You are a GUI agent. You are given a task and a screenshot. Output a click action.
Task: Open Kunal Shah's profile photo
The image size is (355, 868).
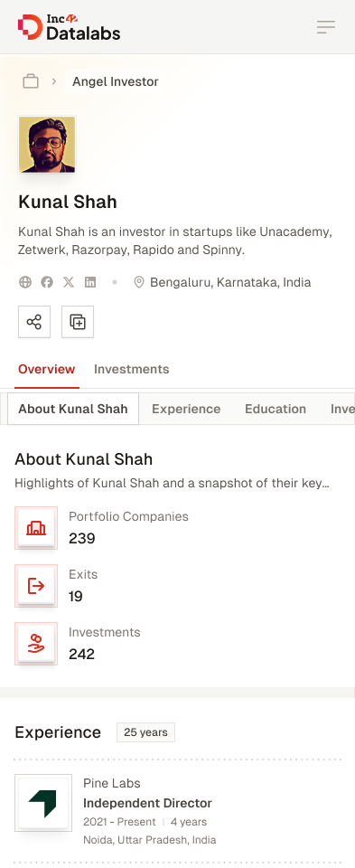pos(47,145)
